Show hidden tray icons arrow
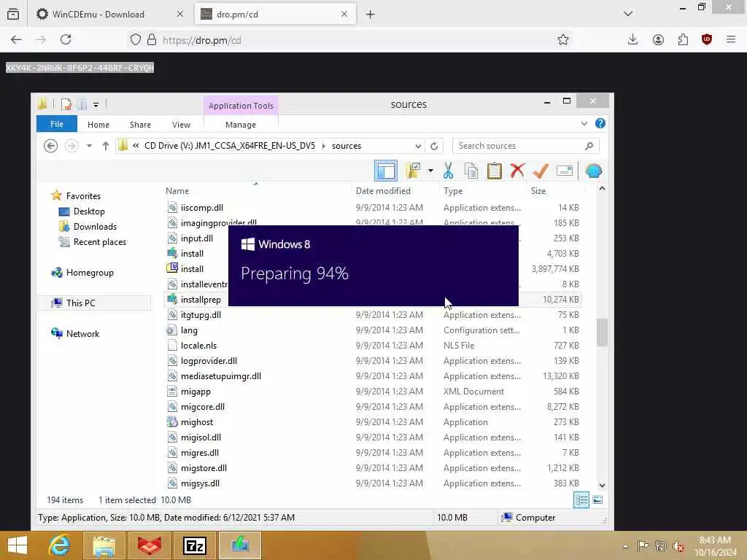Viewport: 747px width, 560px height. tap(625, 545)
